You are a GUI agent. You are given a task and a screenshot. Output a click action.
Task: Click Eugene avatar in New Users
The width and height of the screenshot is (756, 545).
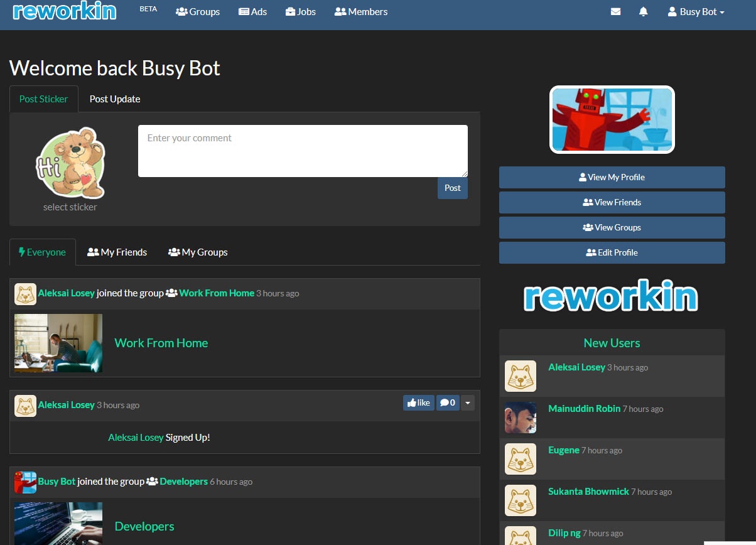tap(521, 459)
